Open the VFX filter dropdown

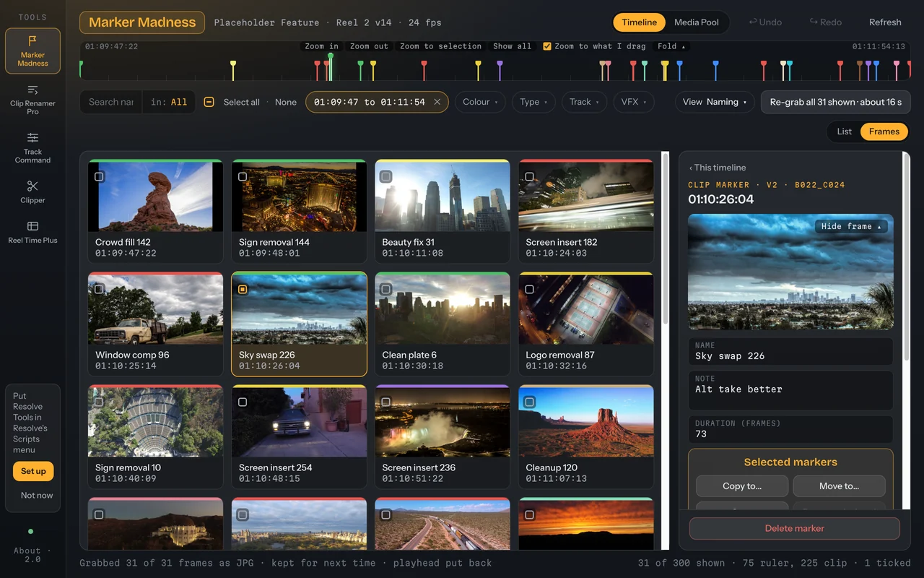point(634,102)
